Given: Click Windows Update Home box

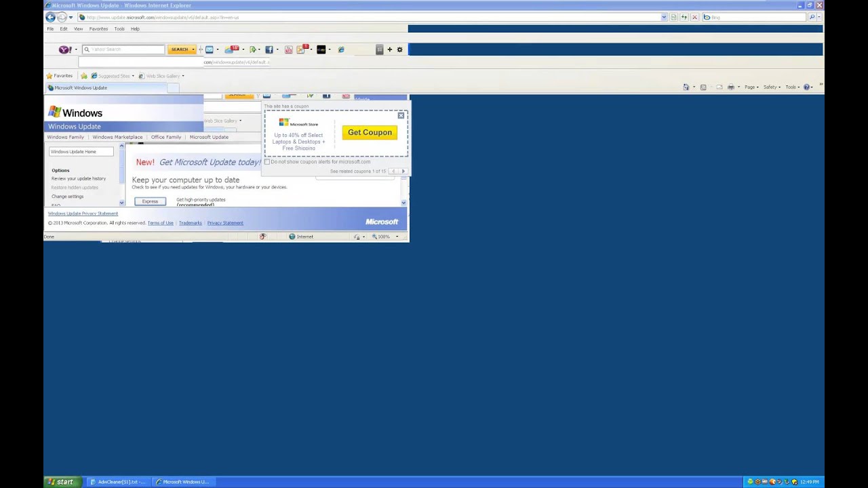Looking at the screenshot, I should 81,152.
